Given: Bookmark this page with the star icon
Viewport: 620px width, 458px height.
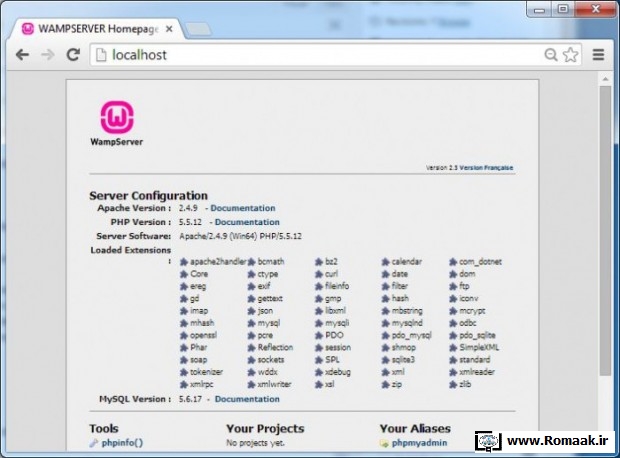Looking at the screenshot, I should (x=571, y=55).
